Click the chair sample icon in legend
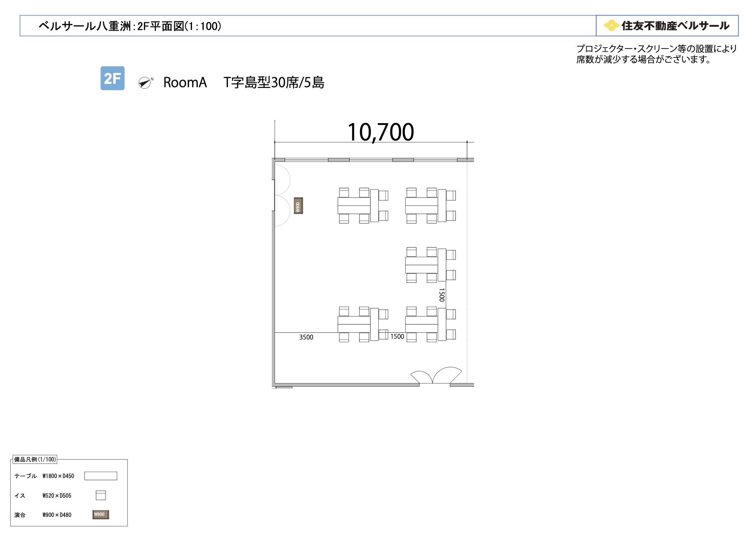Screen dimensions: 756x534 pos(101,495)
